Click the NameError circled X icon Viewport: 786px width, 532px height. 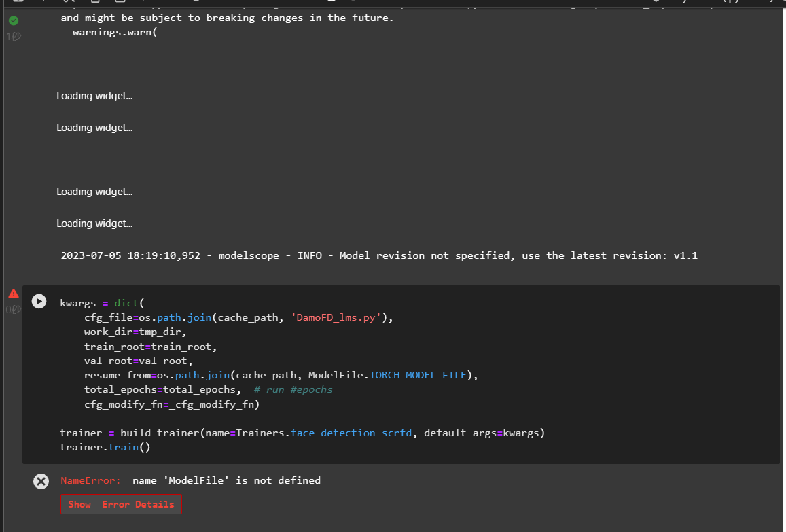click(41, 481)
